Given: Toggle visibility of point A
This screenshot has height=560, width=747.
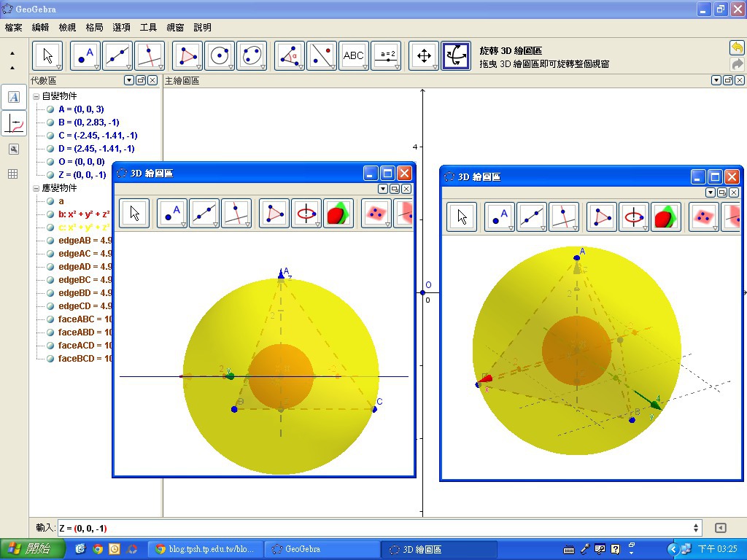Looking at the screenshot, I should 50,109.
